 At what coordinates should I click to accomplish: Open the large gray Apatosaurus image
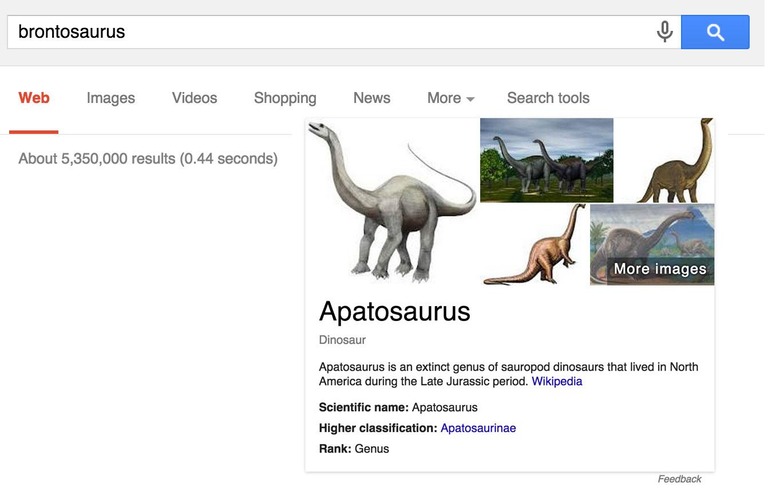[x=392, y=201]
